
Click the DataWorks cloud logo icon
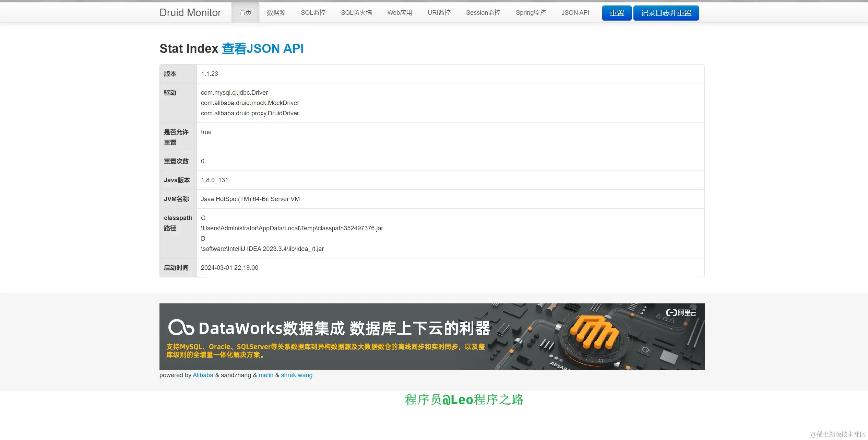(x=181, y=327)
